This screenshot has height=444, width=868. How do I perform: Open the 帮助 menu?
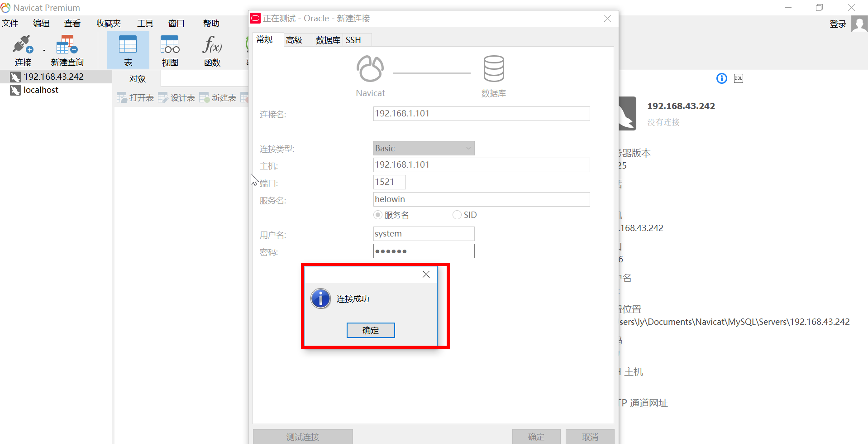(211, 23)
